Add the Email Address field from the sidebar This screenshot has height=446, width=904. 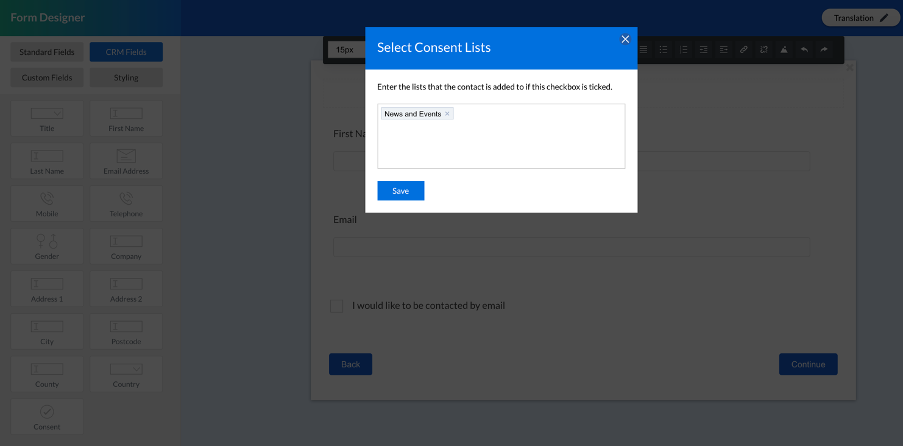point(126,161)
